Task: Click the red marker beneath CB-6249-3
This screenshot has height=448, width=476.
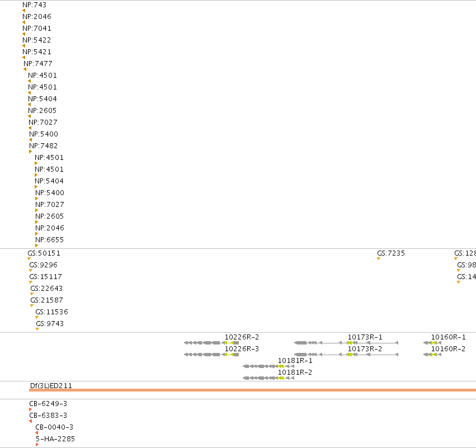Action: [x=30, y=409]
